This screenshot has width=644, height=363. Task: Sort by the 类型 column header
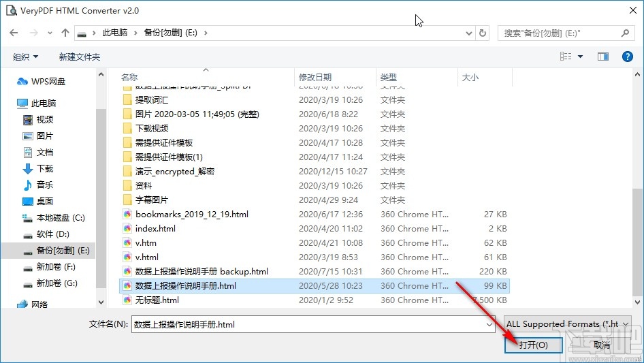pos(389,77)
